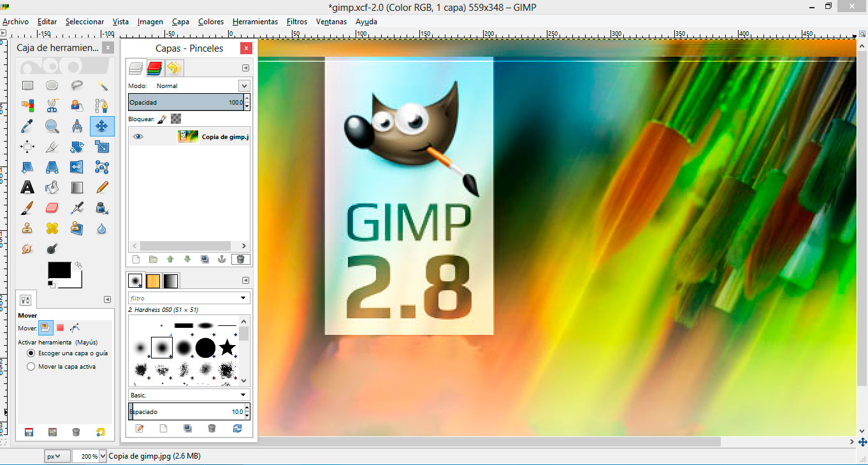Open the Capas tab configuration menu arrow
The image size is (868, 465).
[x=245, y=68]
